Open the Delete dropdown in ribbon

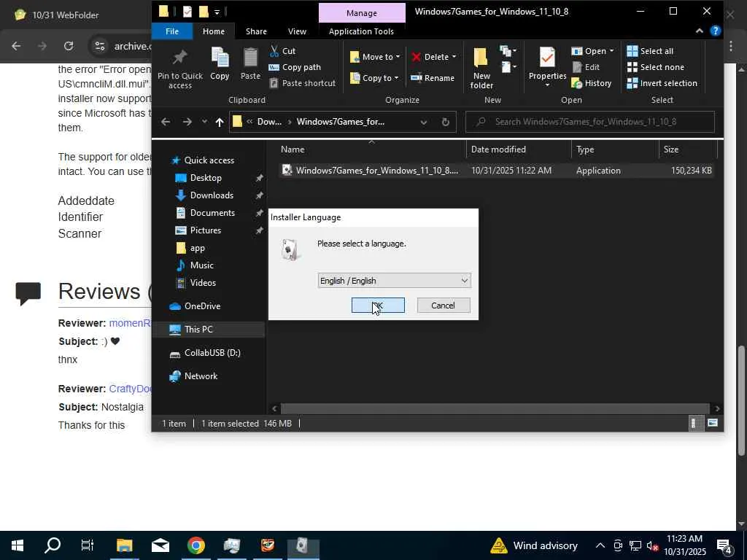coord(433,57)
